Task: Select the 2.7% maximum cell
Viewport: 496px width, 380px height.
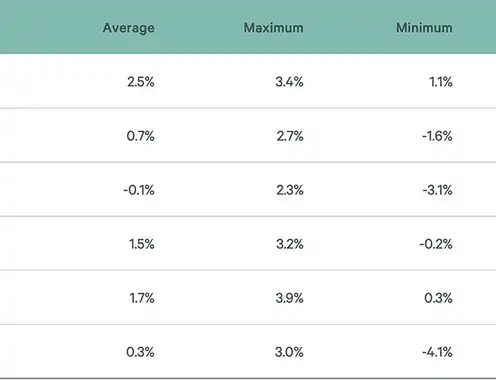Action: click(290, 136)
